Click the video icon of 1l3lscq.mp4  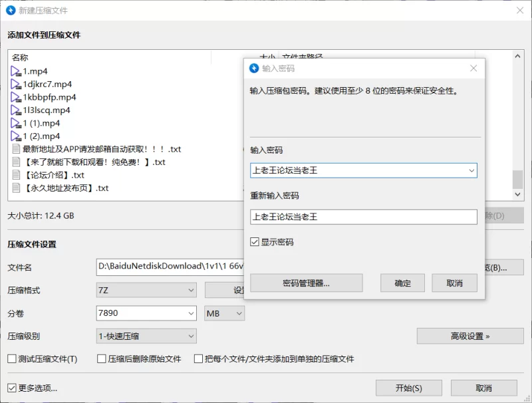16,110
